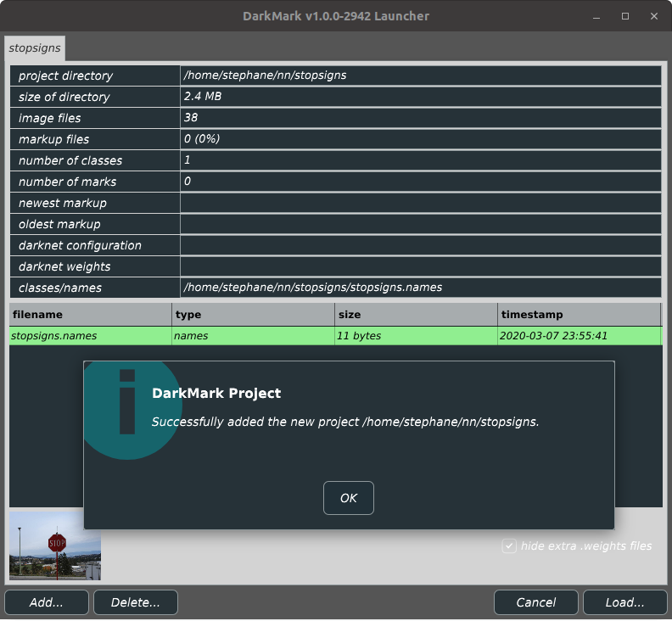Select the stopsigns project tab
672x621 pixels.
pos(34,48)
